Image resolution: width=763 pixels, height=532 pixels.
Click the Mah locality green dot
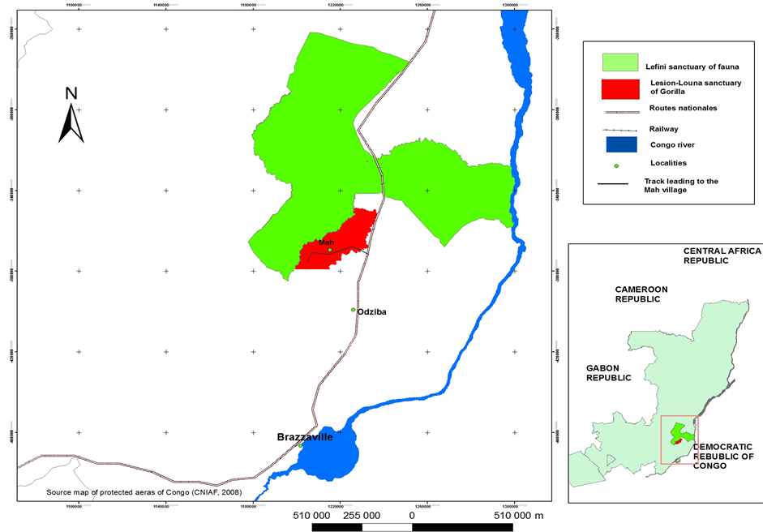pyautogui.click(x=329, y=250)
